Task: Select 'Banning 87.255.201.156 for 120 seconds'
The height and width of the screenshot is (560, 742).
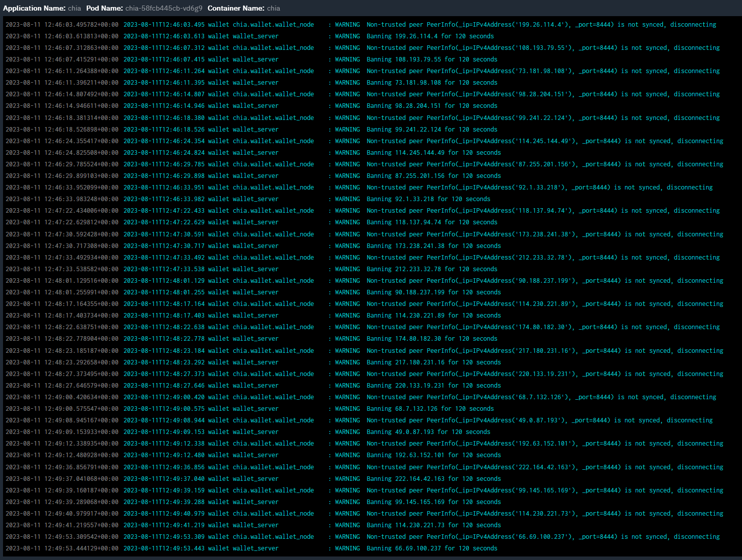Action: tap(434, 176)
